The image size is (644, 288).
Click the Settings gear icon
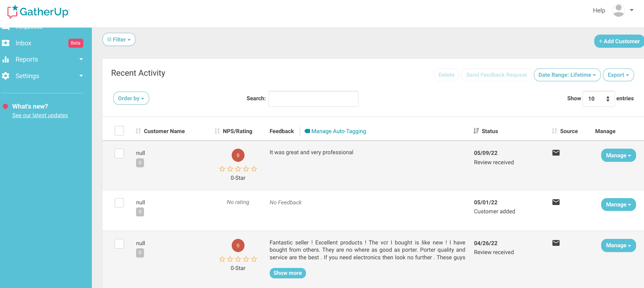pyautogui.click(x=6, y=76)
